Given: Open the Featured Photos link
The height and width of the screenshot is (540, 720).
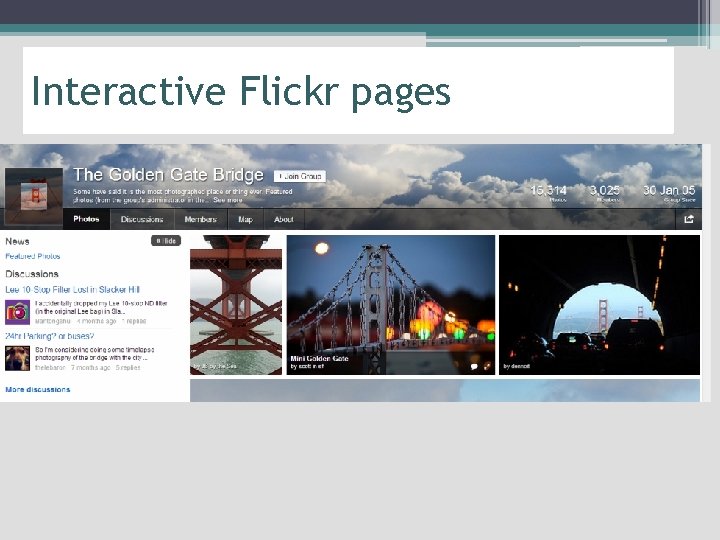Looking at the screenshot, I should pos(33,256).
